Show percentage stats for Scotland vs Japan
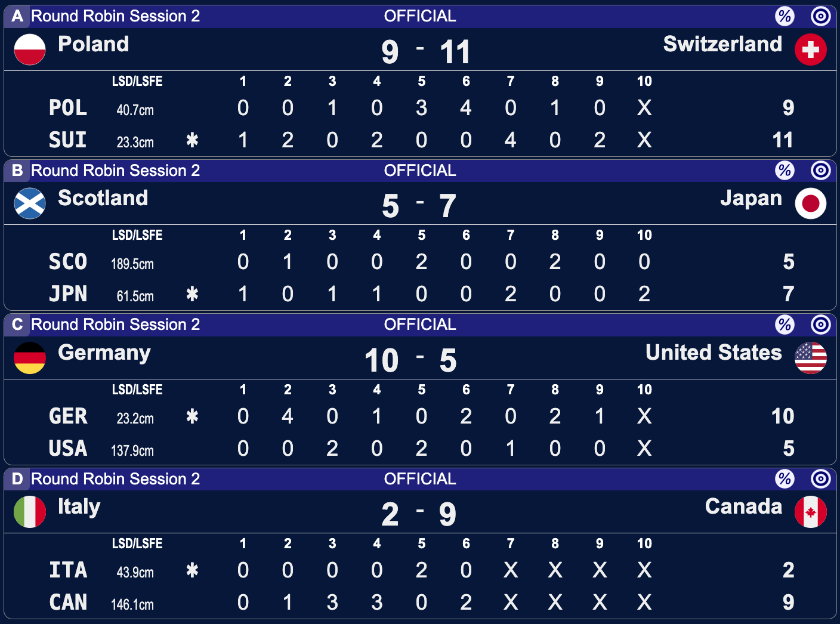The image size is (840, 624). pos(785,171)
